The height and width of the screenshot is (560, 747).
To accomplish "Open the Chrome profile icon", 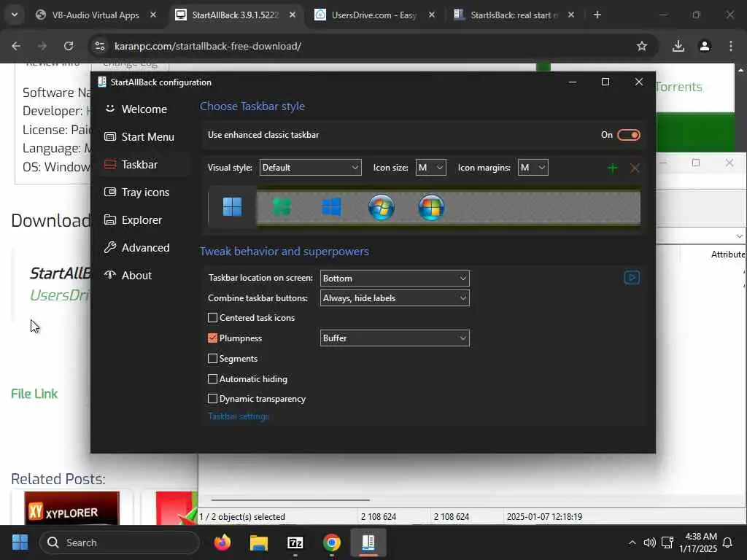I will pyautogui.click(x=705, y=46).
